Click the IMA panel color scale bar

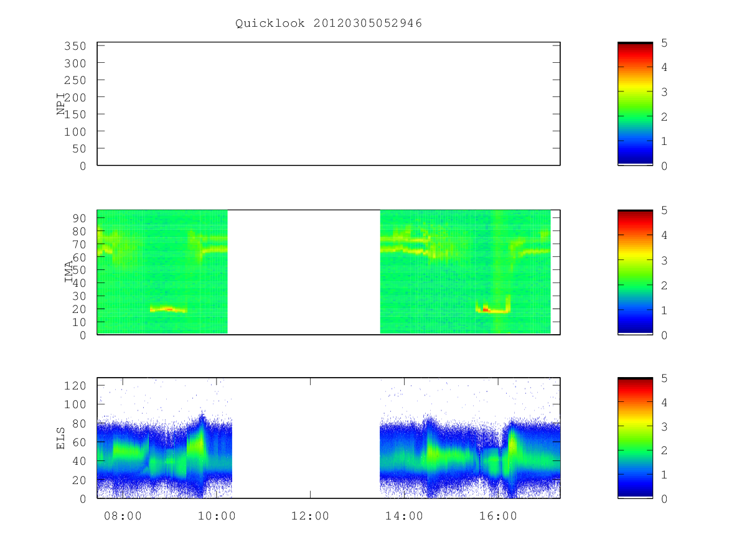[635, 273]
